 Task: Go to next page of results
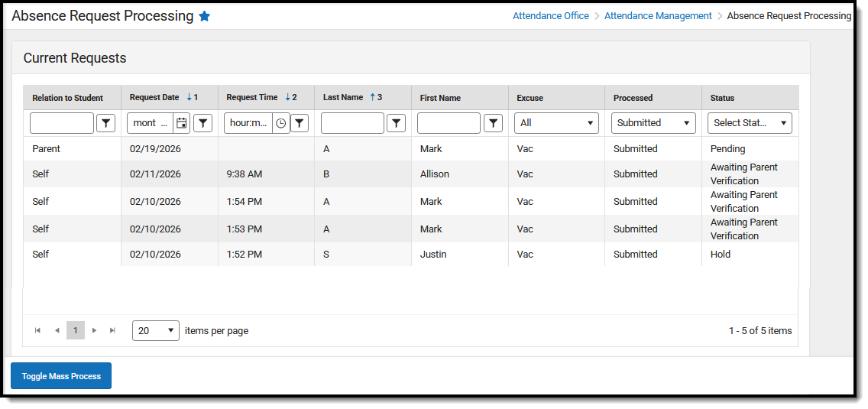pos(94,330)
